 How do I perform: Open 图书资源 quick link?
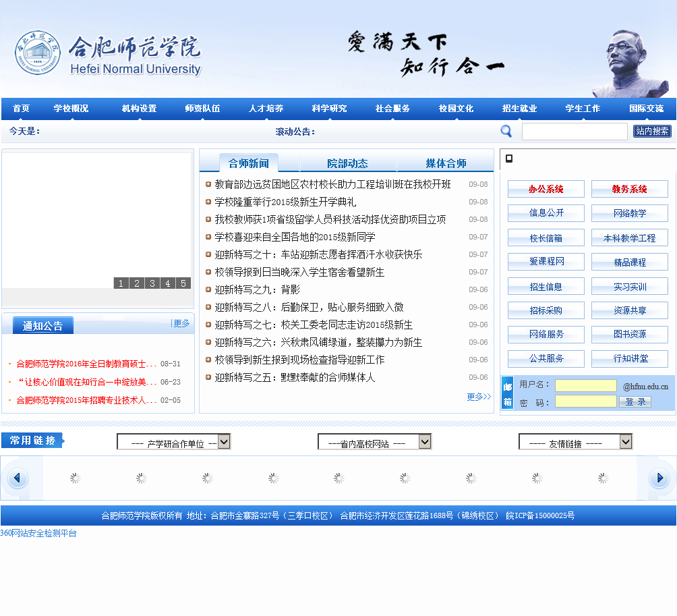tap(630, 335)
